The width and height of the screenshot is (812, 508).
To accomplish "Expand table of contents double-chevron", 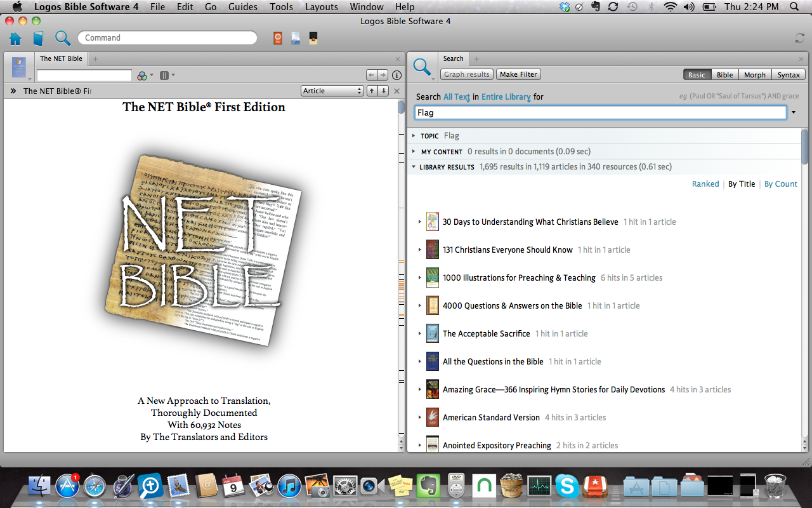I will [13, 91].
